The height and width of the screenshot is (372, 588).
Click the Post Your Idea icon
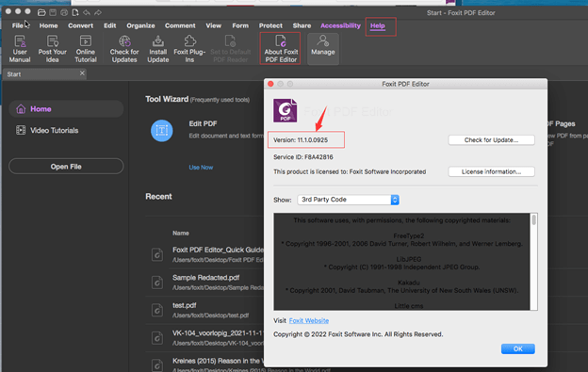pos(52,48)
